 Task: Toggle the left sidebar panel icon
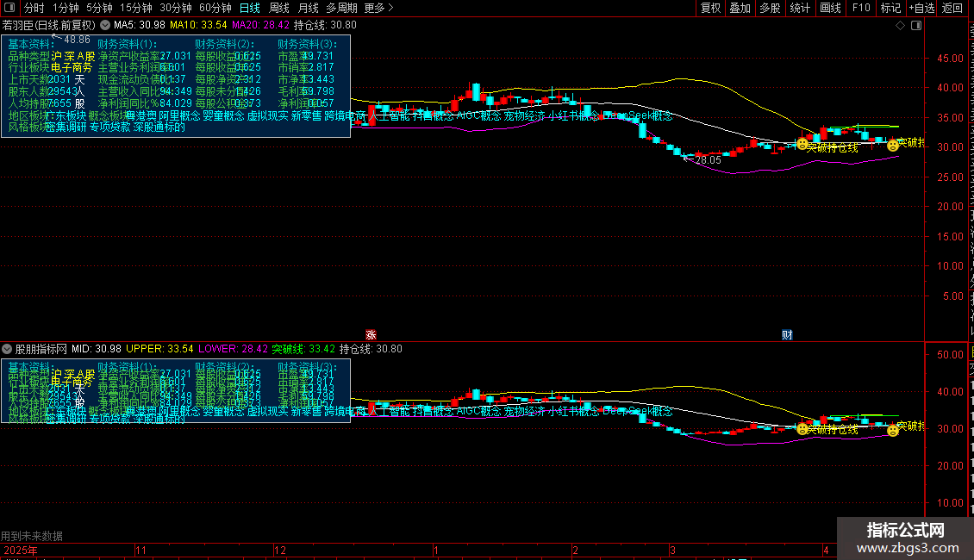(x=11, y=8)
